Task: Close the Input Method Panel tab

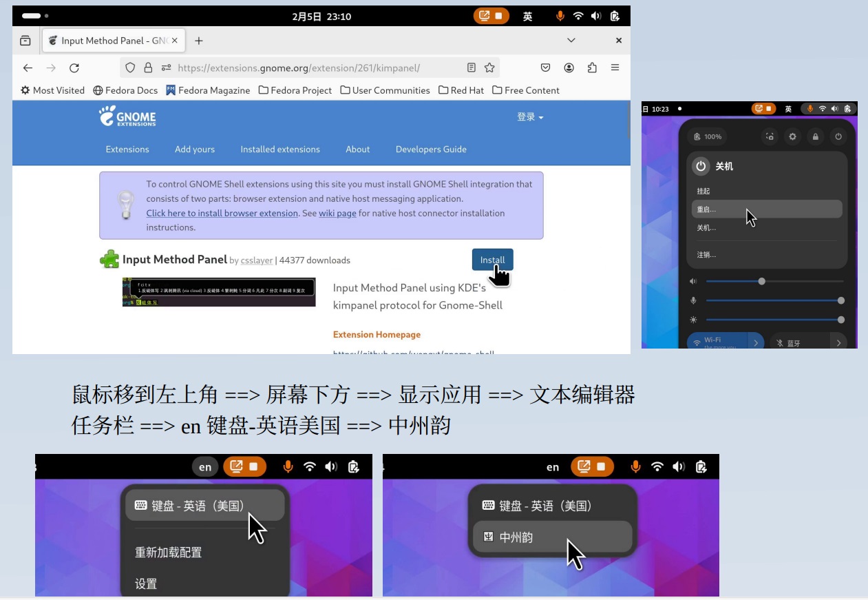Action: tap(175, 41)
